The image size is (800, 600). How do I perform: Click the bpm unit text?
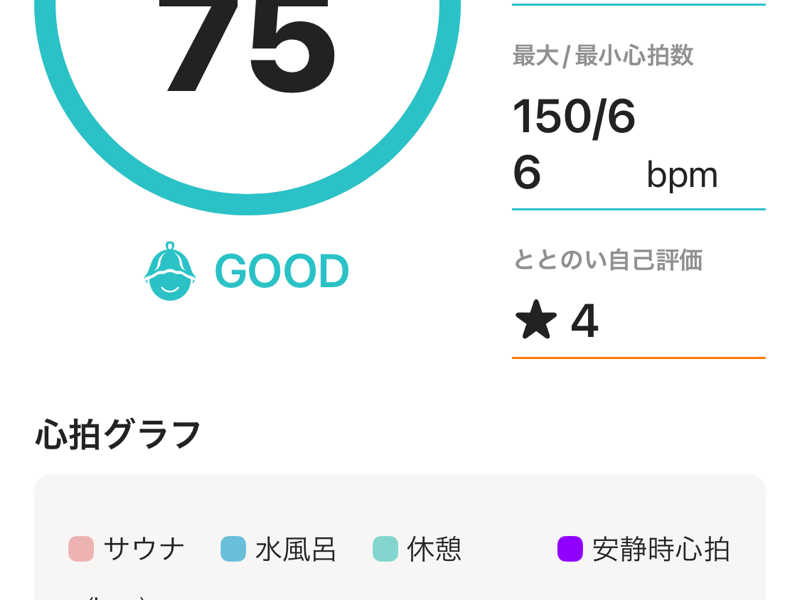pyautogui.click(x=682, y=175)
